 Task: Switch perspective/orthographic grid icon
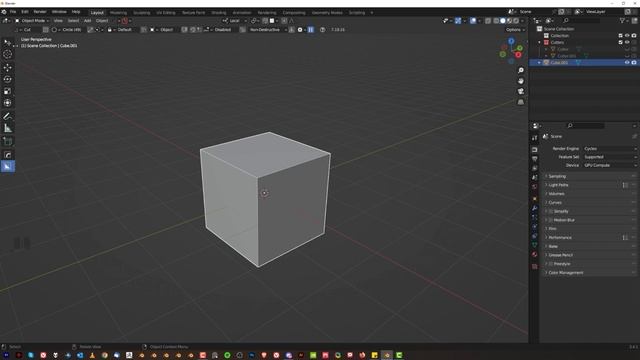tap(521, 102)
